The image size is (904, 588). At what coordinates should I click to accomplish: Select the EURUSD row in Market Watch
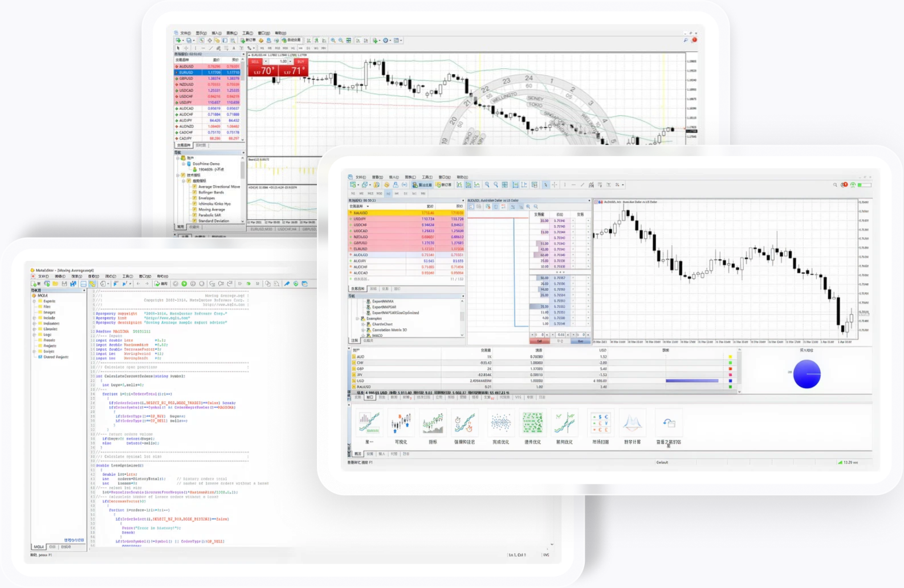pos(209,72)
